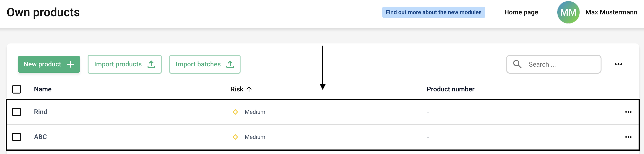Click the MM user avatar

[x=568, y=12]
